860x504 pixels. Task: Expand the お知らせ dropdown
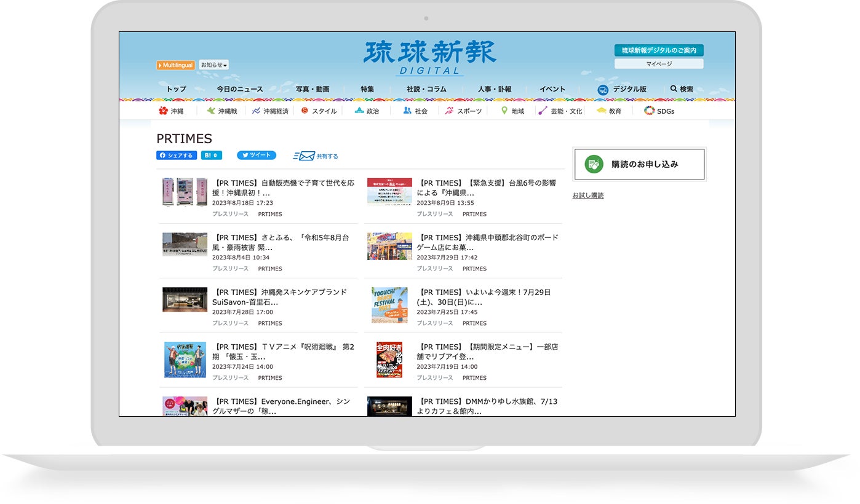click(214, 65)
